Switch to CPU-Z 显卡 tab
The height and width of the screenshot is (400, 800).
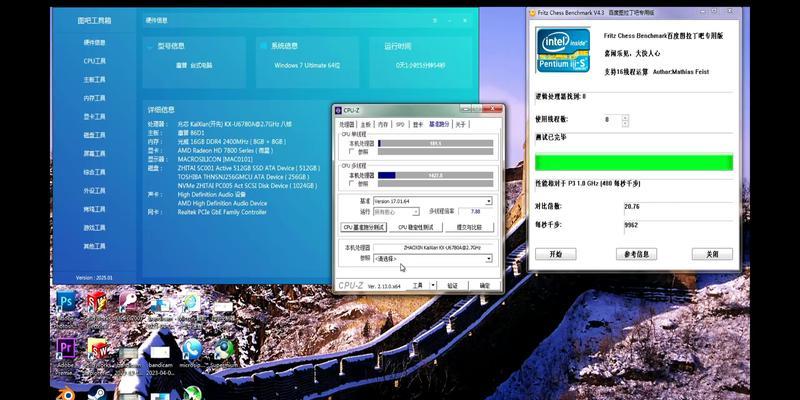[x=418, y=124]
